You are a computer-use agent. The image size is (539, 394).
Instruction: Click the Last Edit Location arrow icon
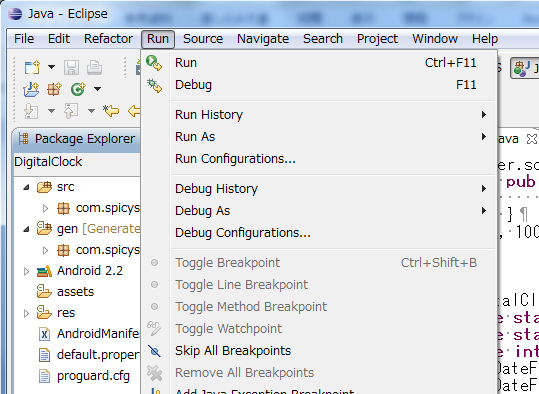(x=111, y=111)
